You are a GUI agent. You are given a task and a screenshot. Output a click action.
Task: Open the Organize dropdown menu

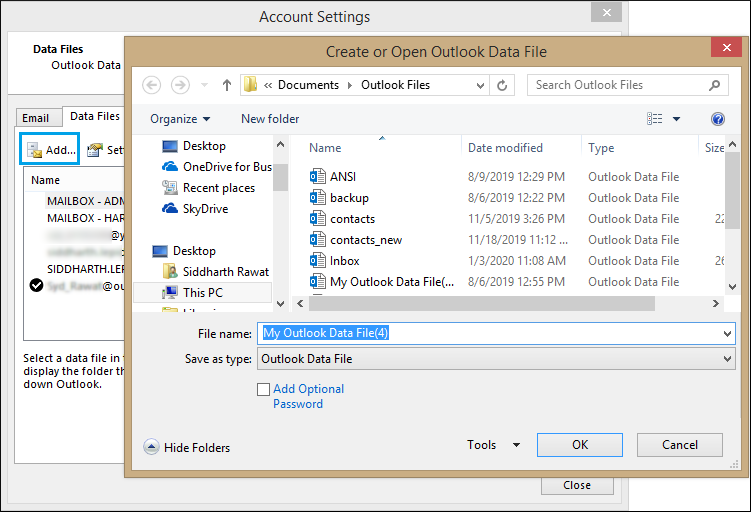click(180, 119)
